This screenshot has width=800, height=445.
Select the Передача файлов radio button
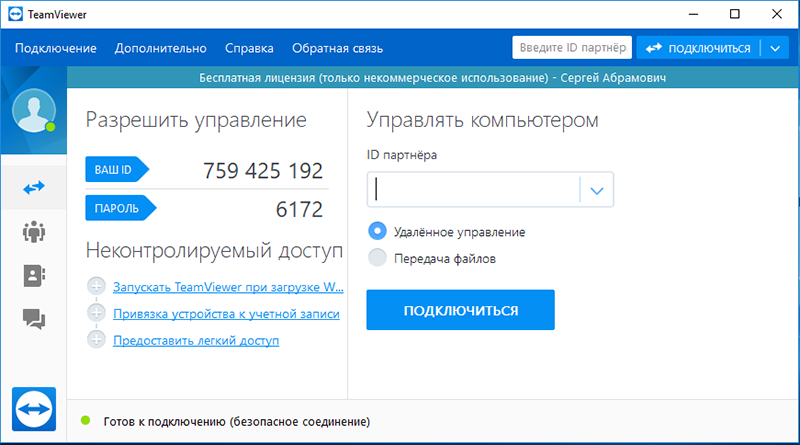point(378,258)
